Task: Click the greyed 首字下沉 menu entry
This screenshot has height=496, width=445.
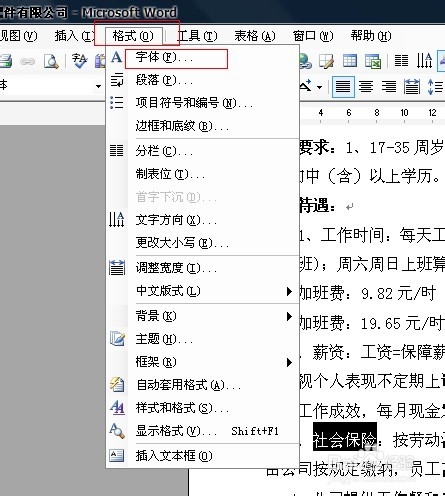Action: [x=202, y=197]
